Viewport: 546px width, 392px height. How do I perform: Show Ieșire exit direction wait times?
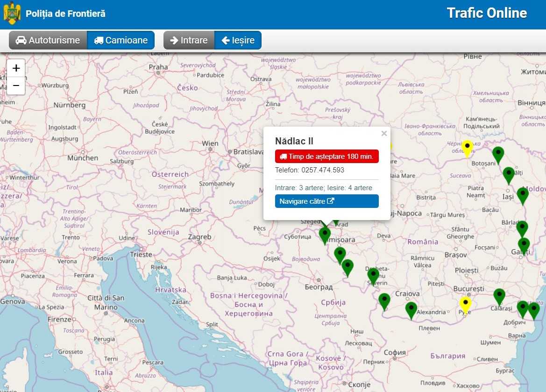(x=238, y=40)
